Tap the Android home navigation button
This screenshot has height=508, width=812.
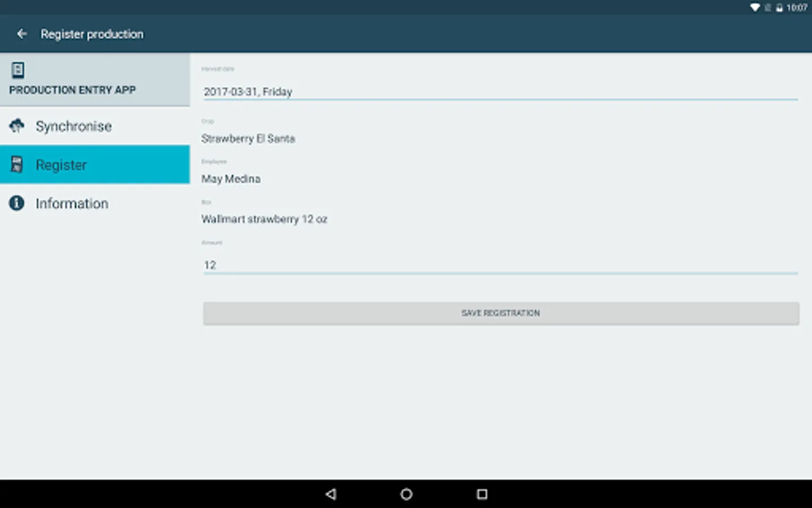pyautogui.click(x=406, y=494)
